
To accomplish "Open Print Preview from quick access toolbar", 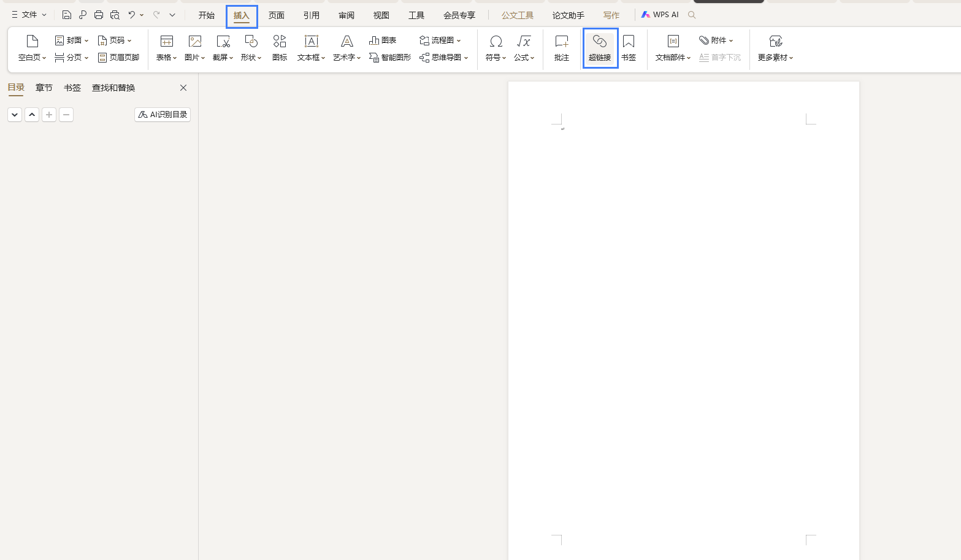I will coord(115,15).
